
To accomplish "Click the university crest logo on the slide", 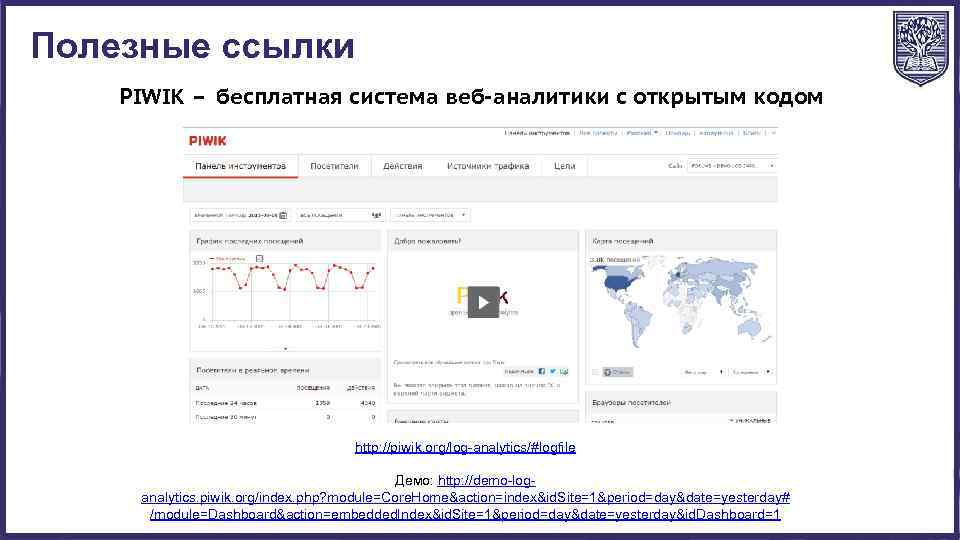I will (x=920, y=48).
